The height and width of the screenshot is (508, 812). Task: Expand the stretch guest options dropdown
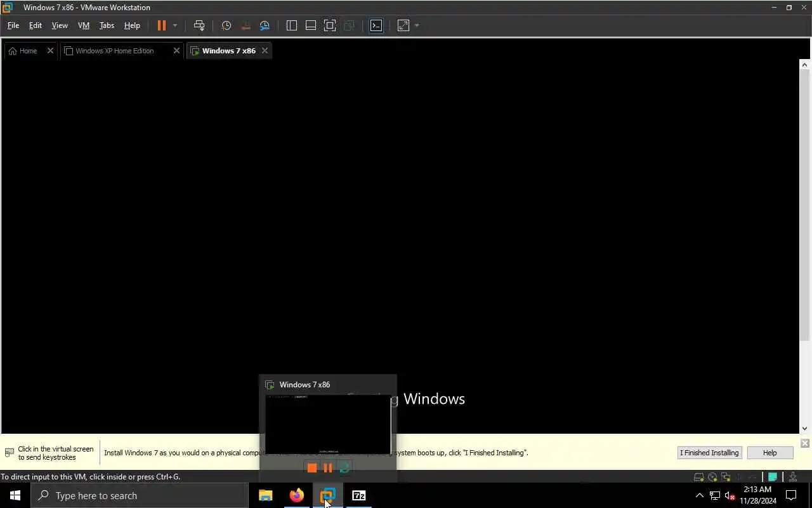pos(417,25)
